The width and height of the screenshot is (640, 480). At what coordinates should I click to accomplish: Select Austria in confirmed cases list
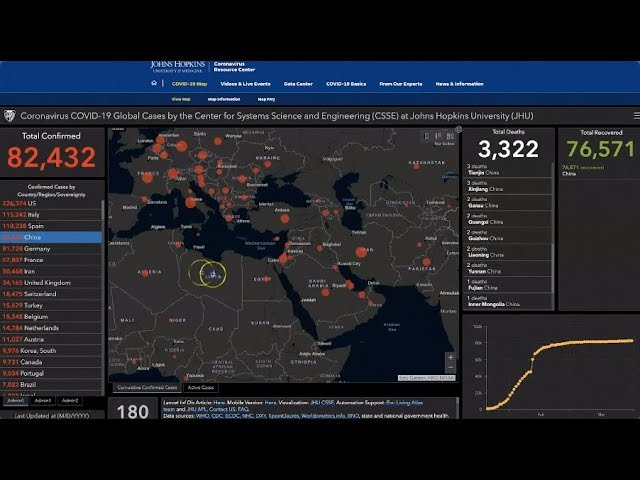click(x=51, y=339)
